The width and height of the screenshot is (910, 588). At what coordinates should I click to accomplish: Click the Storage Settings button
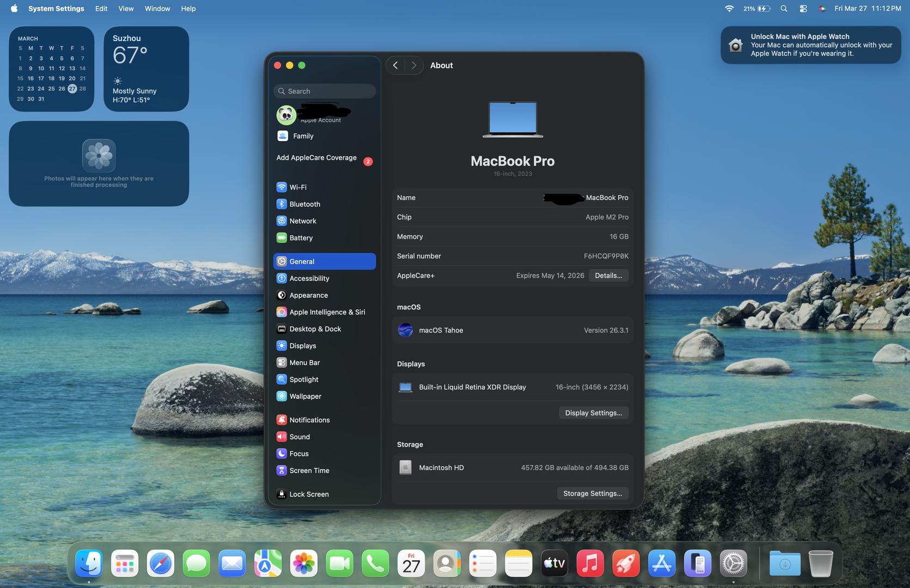tap(592, 493)
